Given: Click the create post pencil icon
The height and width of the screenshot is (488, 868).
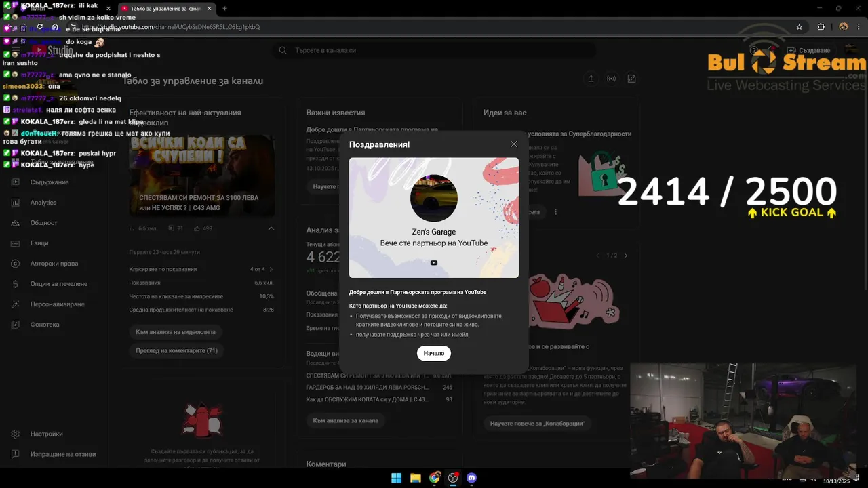Looking at the screenshot, I should pos(631,79).
